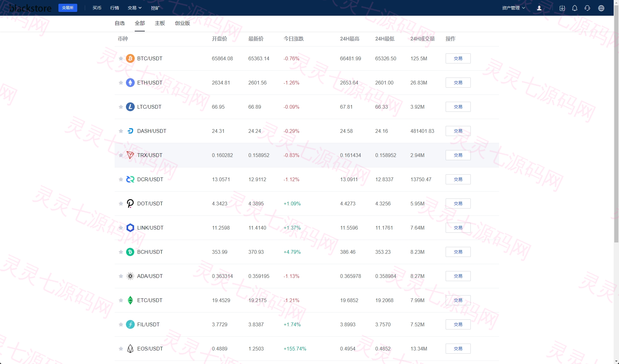Click the BCH coin icon
Screen dimensions: 619x364
(x=130, y=252)
